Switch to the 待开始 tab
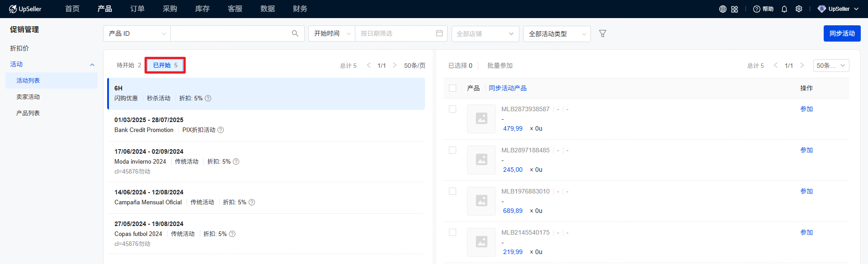Viewport: 868px width, 264px height. pyautogui.click(x=128, y=65)
